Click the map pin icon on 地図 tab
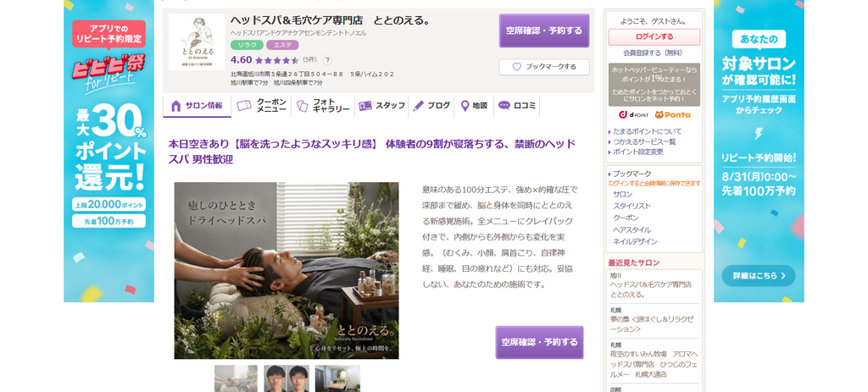 (465, 106)
